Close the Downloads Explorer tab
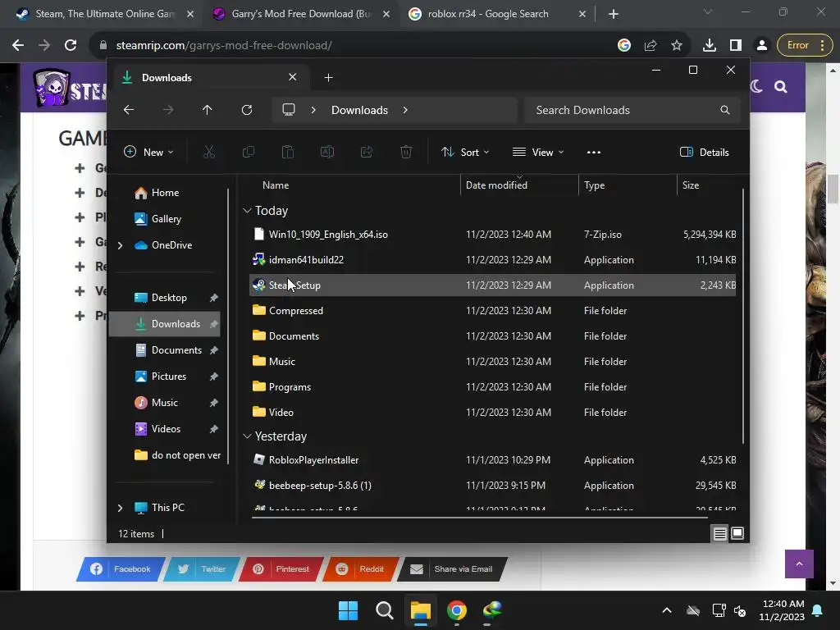The width and height of the screenshot is (840, 630). pos(293,77)
